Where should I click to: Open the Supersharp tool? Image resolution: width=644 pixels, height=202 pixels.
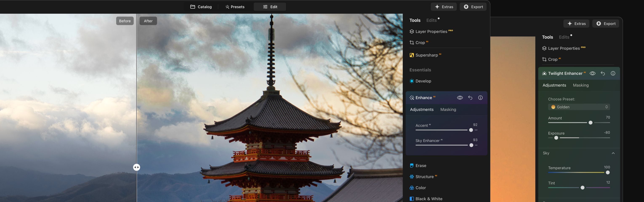click(x=425, y=55)
